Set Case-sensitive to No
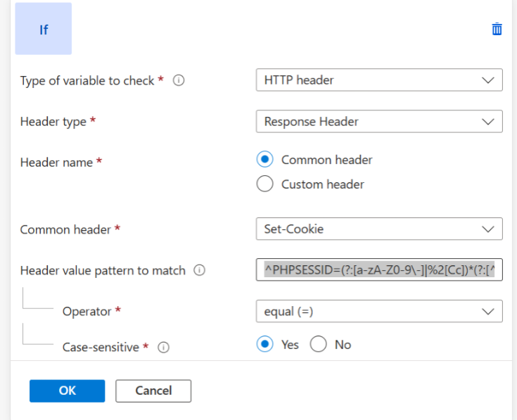Image resolution: width=517 pixels, height=420 pixels. point(318,344)
